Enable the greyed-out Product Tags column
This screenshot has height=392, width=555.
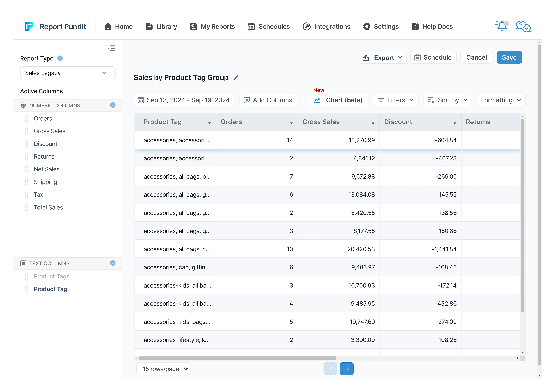[51, 276]
